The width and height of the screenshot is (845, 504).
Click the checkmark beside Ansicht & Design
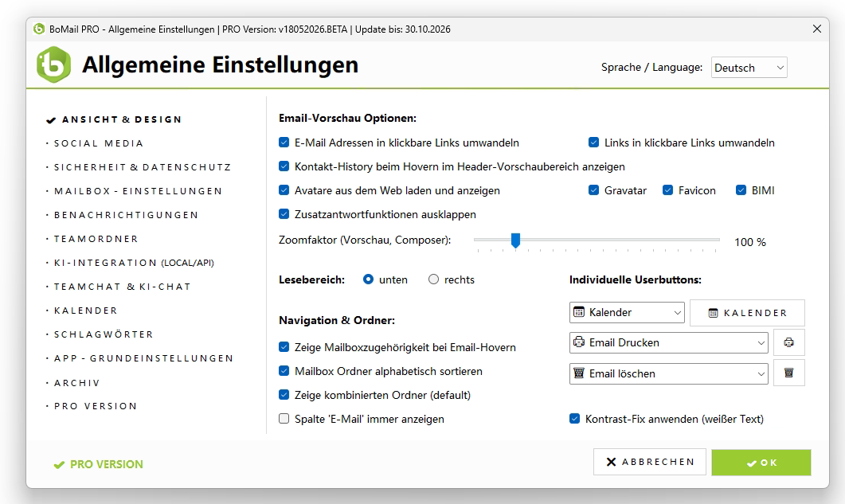coord(51,120)
